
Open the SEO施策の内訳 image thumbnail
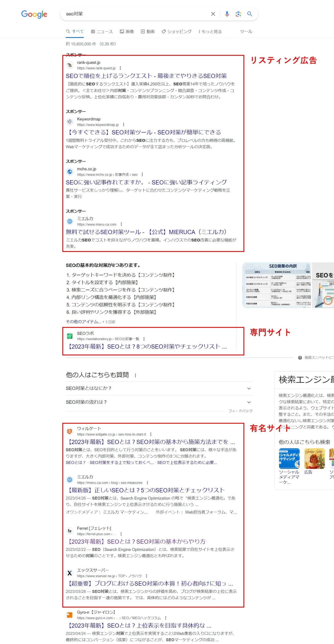click(x=276, y=285)
